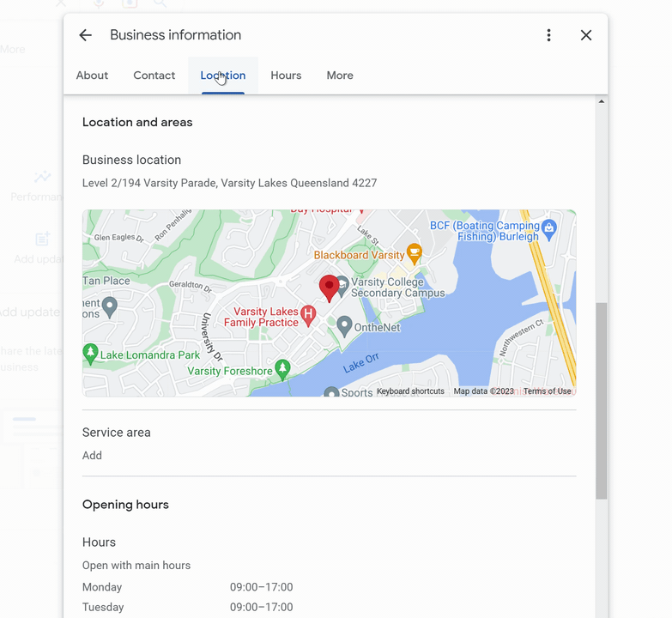Click the Lake Lomandra Park tree marker
This screenshot has width=672, height=618.
90,353
